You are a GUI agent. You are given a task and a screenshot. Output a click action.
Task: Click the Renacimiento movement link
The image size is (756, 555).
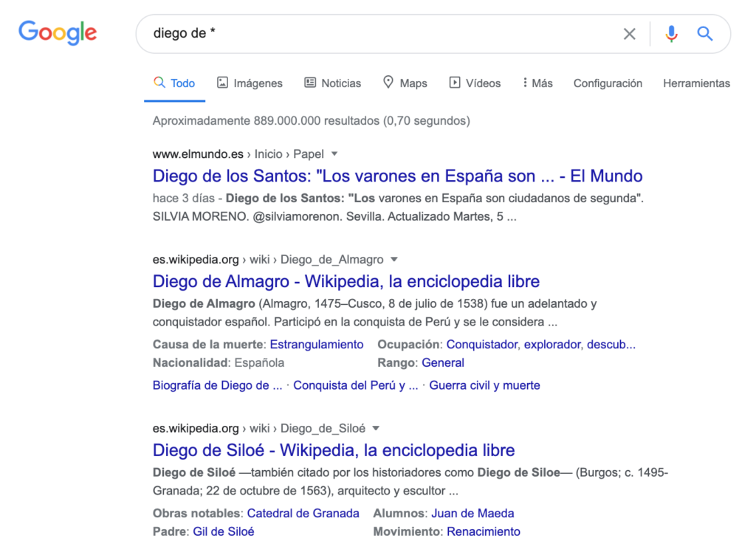[x=483, y=532]
